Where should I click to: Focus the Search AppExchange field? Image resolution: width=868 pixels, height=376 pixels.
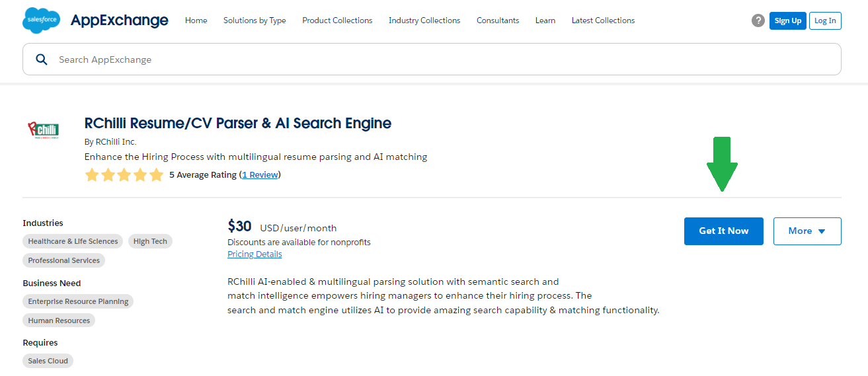tap(432, 59)
